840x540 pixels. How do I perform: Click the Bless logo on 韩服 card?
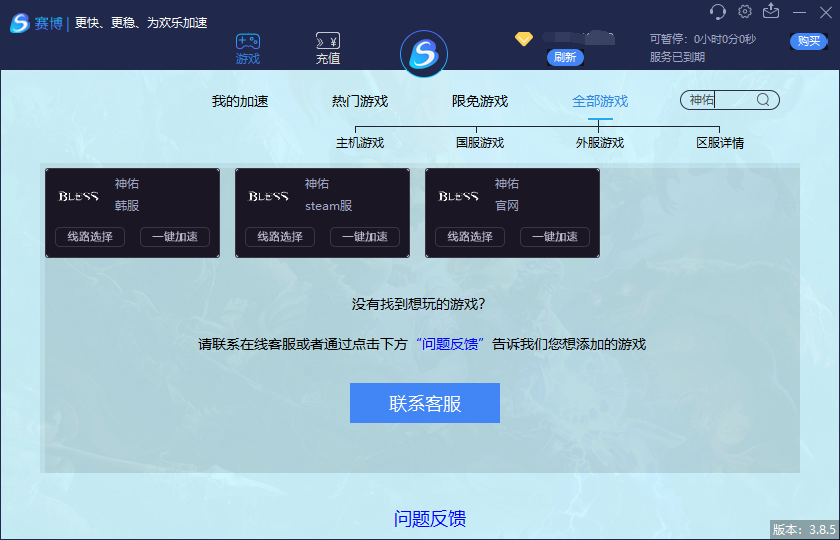(x=78, y=196)
